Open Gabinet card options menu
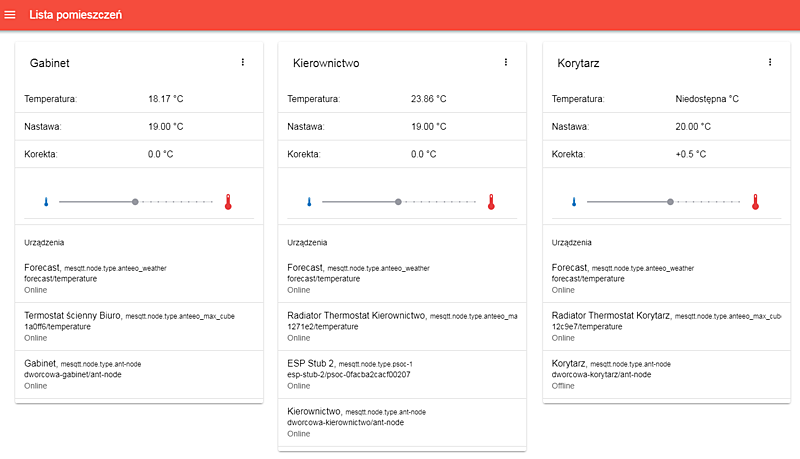 242,62
